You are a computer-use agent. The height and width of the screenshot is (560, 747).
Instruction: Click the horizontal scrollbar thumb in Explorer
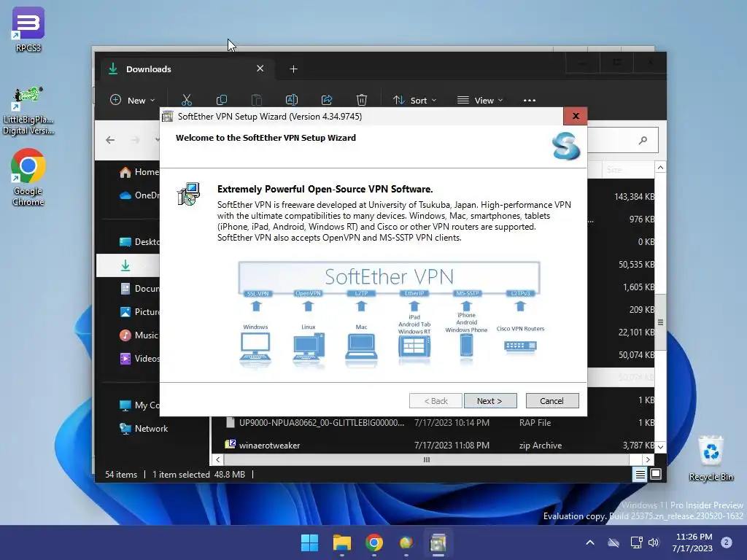click(x=426, y=459)
